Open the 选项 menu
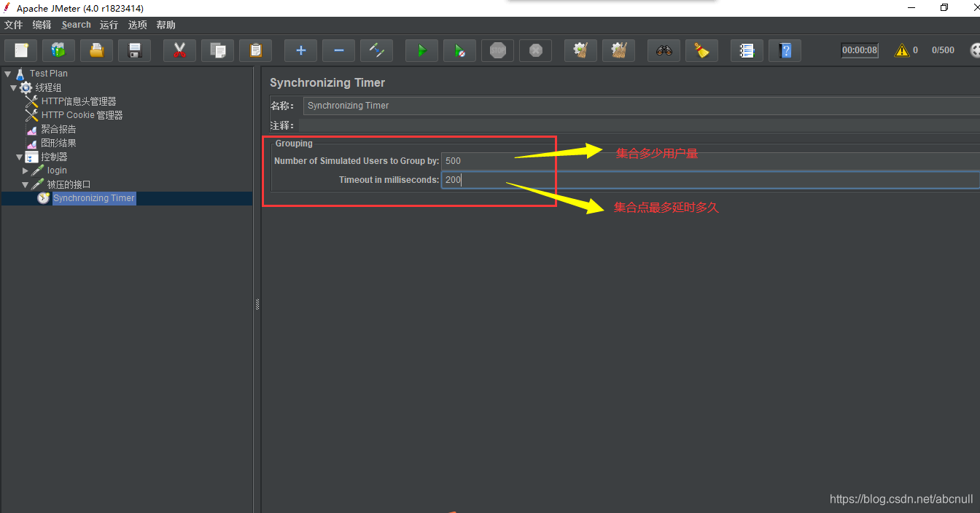The image size is (980, 513). pyautogui.click(x=137, y=25)
